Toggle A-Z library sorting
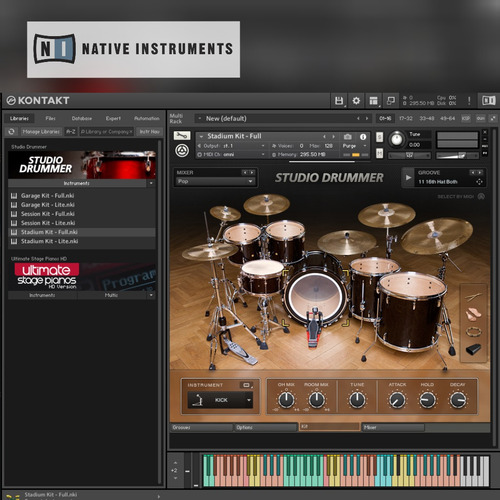This screenshot has width=500, height=500. 71,132
